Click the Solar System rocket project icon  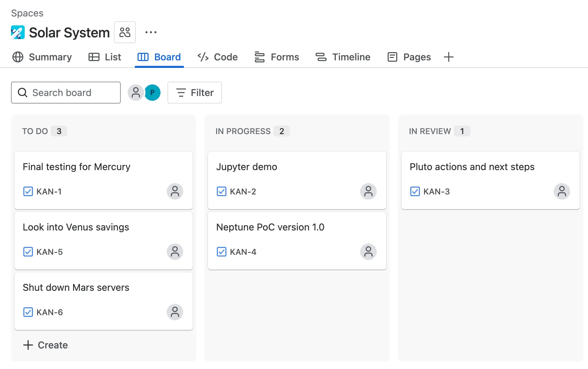18,33
